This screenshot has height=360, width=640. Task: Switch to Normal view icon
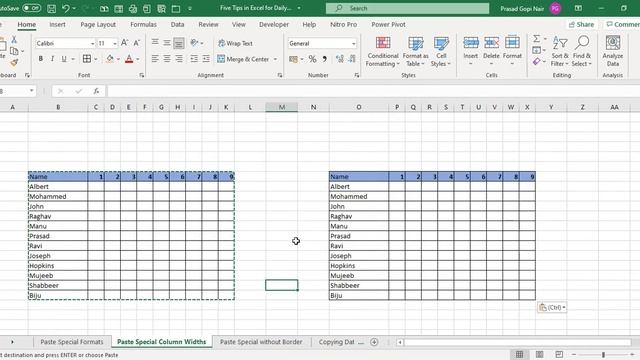click(x=519, y=354)
